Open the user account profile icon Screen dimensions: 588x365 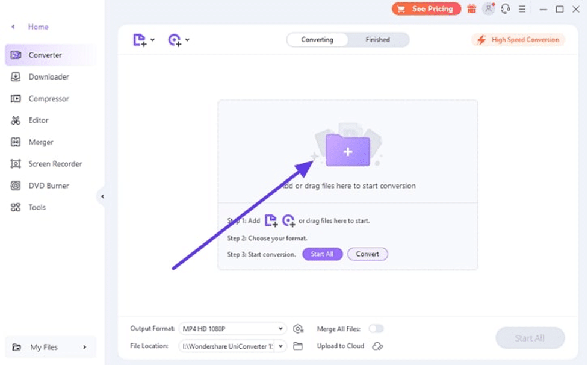click(x=489, y=9)
